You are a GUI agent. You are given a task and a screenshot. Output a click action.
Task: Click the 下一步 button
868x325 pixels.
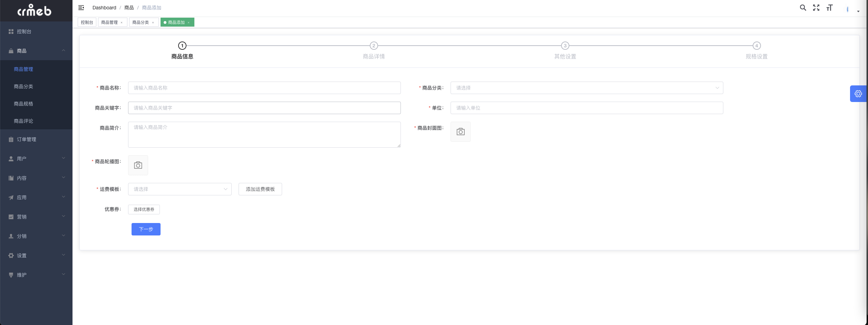point(146,229)
